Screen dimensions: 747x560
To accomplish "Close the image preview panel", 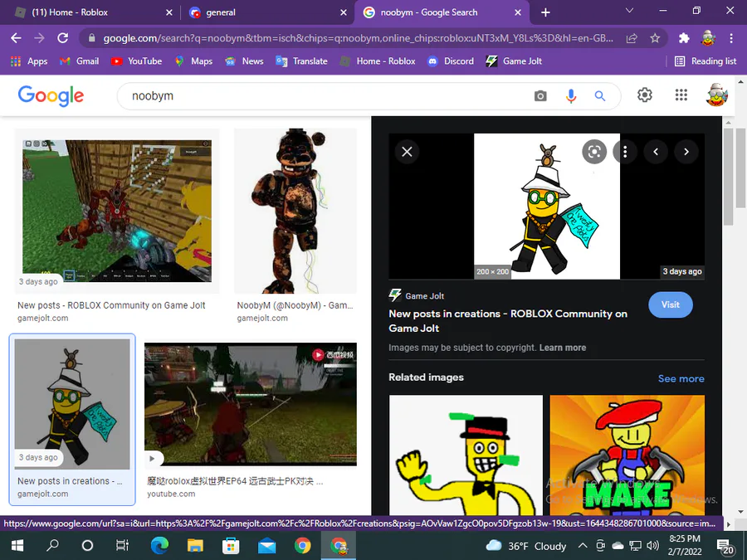I will point(407,152).
